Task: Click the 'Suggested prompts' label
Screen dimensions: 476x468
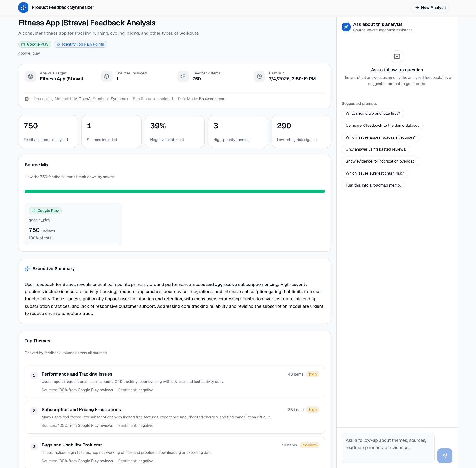Action: (359, 103)
